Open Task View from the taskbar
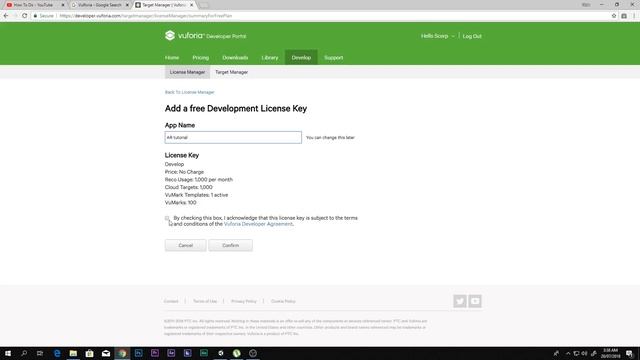This screenshot has width=640, height=360. [40, 353]
